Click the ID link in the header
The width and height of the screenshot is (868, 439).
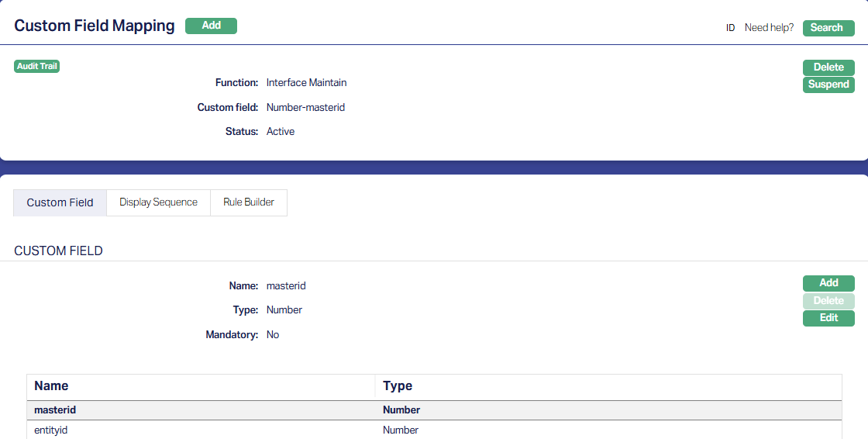click(x=730, y=28)
